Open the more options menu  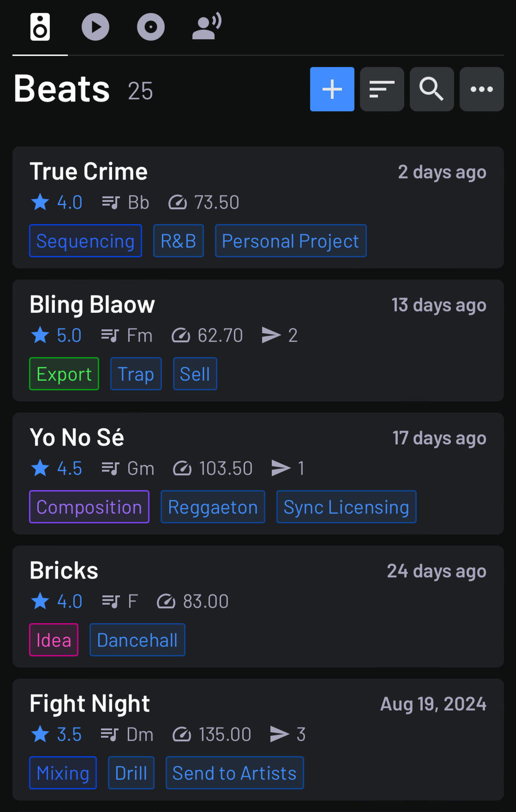481,89
